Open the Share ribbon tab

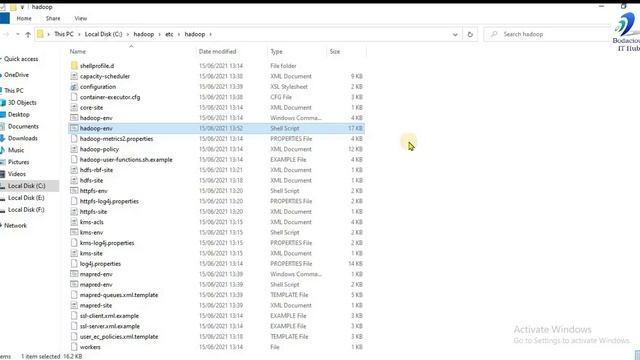[x=53, y=18]
